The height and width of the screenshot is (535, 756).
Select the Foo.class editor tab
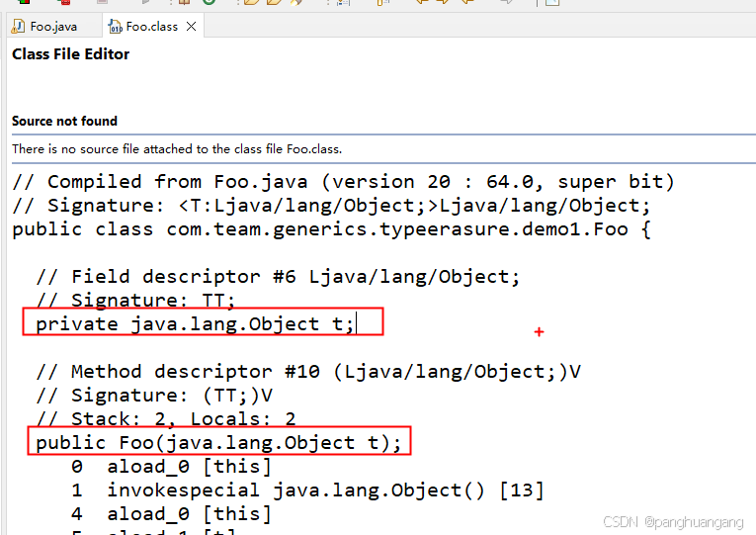pos(151,27)
